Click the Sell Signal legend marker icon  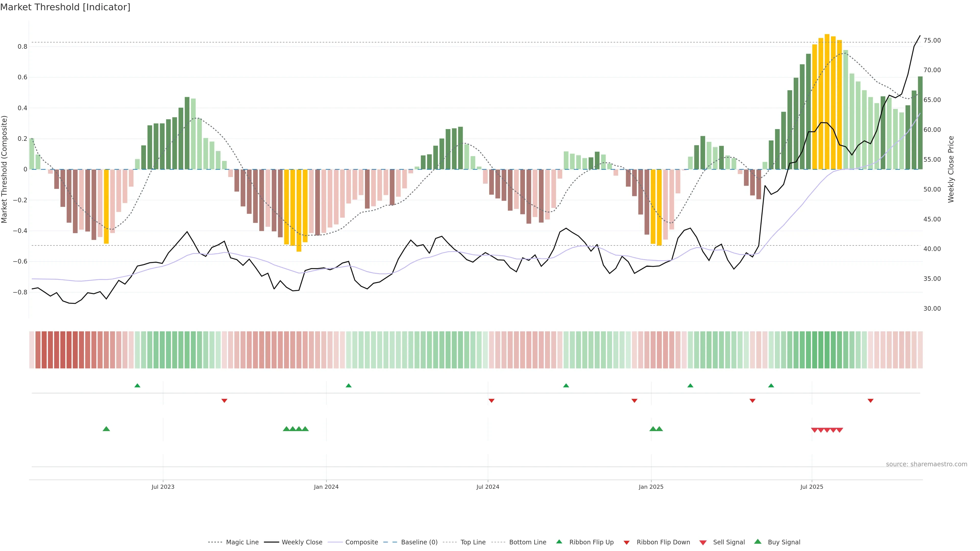click(x=703, y=543)
